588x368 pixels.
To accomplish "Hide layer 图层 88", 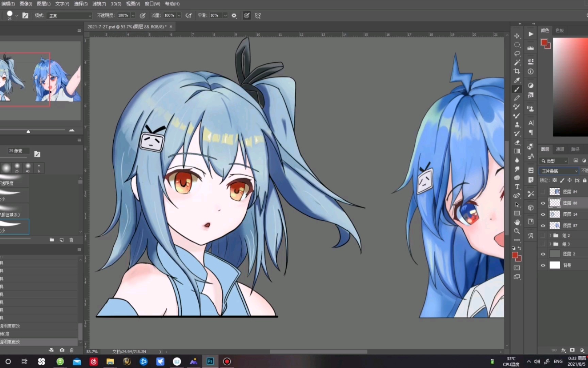I will pos(543,203).
